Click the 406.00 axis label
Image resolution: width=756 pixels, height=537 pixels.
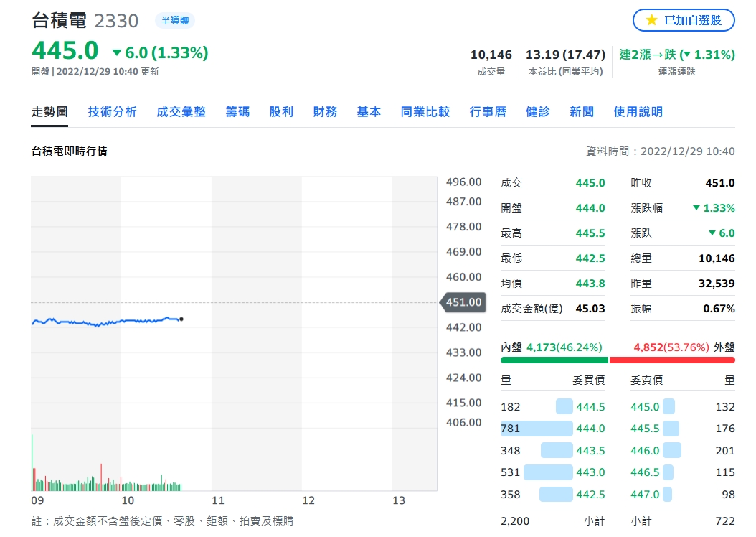click(x=463, y=422)
